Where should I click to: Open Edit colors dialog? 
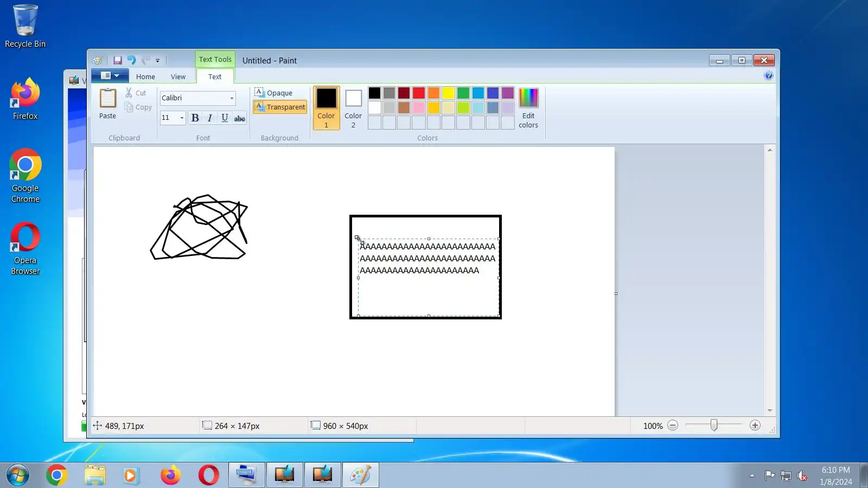click(x=528, y=108)
